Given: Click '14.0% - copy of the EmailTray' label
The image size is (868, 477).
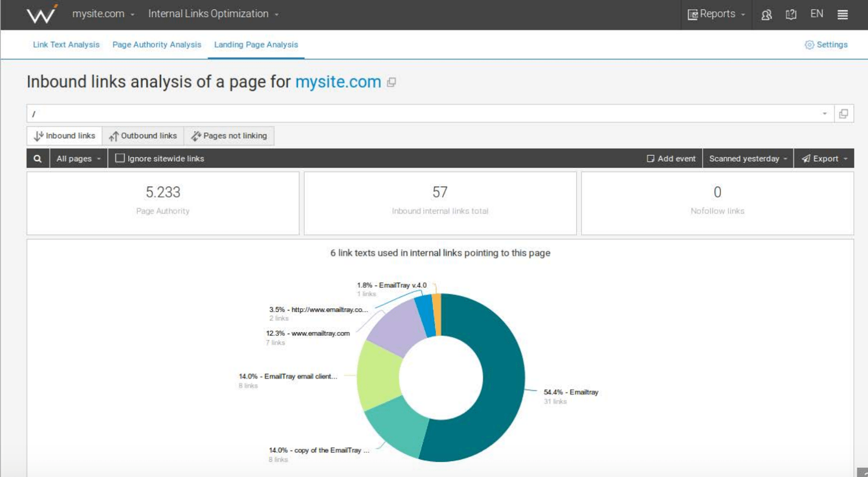Looking at the screenshot, I should tap(319, 450).
